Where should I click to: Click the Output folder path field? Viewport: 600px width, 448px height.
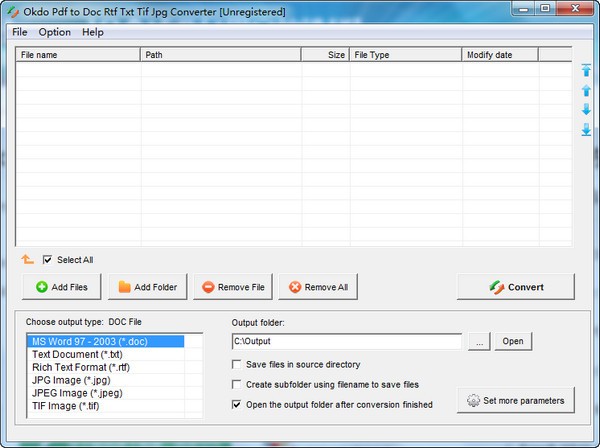[x=347, y=341]
